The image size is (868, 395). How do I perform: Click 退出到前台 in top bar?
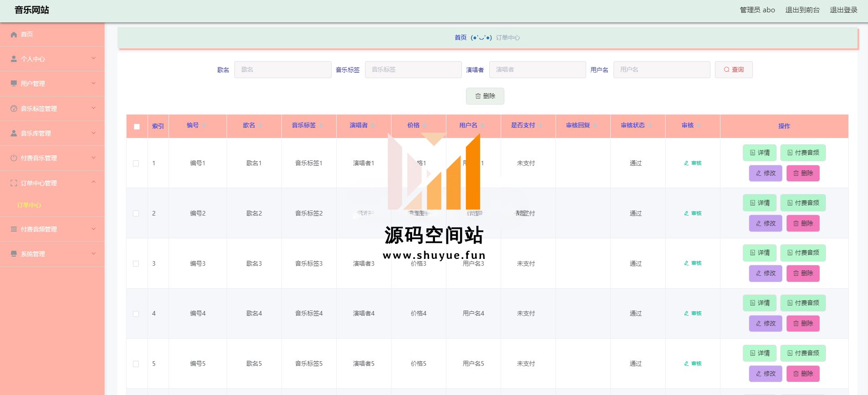coord(802,10)
